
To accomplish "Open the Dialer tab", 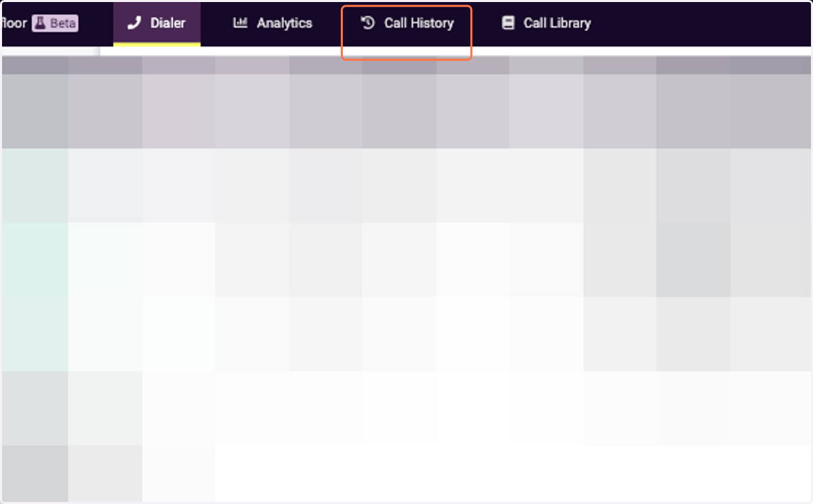I will (x=157, y=23).
